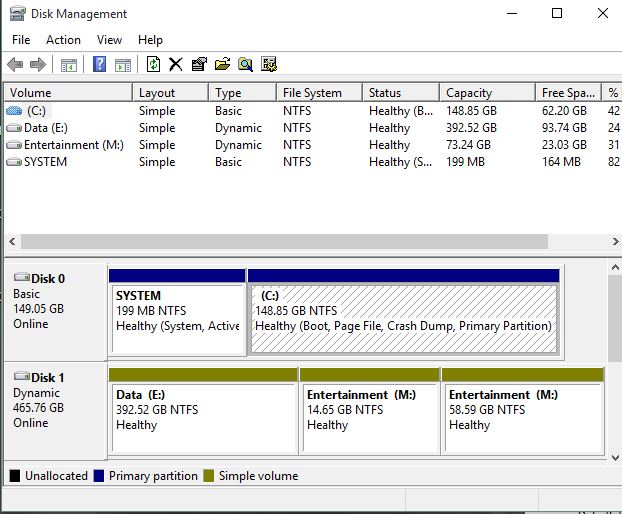Click the Dynamic type of Data (E:) row

point(238,128)
